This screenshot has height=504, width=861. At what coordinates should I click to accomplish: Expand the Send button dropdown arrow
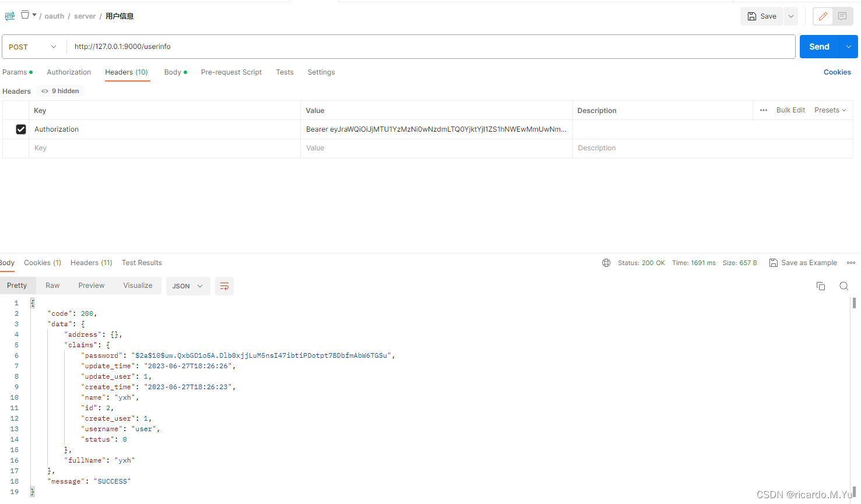(x=849, y=47)
